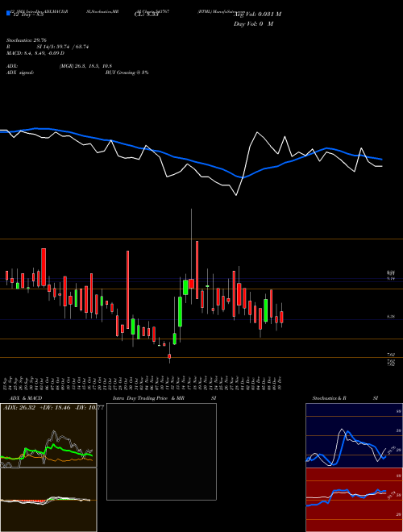The width and height of the screenshot is (403, 532).
Task: Open the red RSI chart panel
Action: click(x=354, y=500)
